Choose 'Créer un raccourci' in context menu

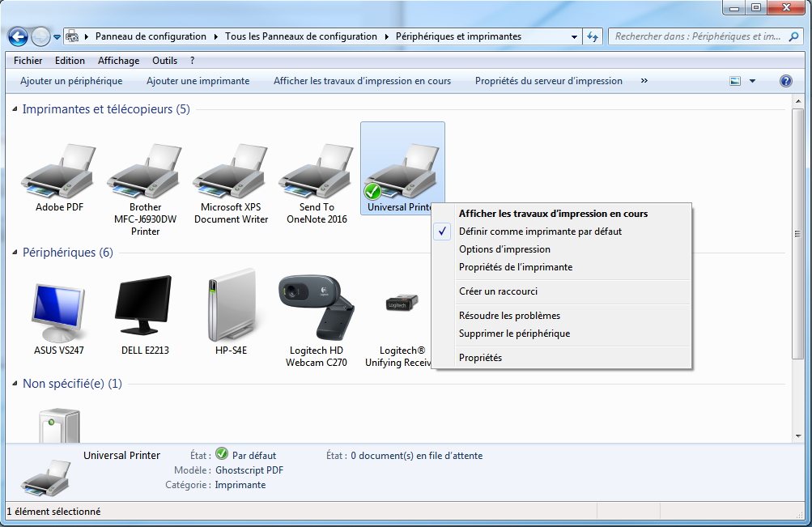tap(498, 291)
